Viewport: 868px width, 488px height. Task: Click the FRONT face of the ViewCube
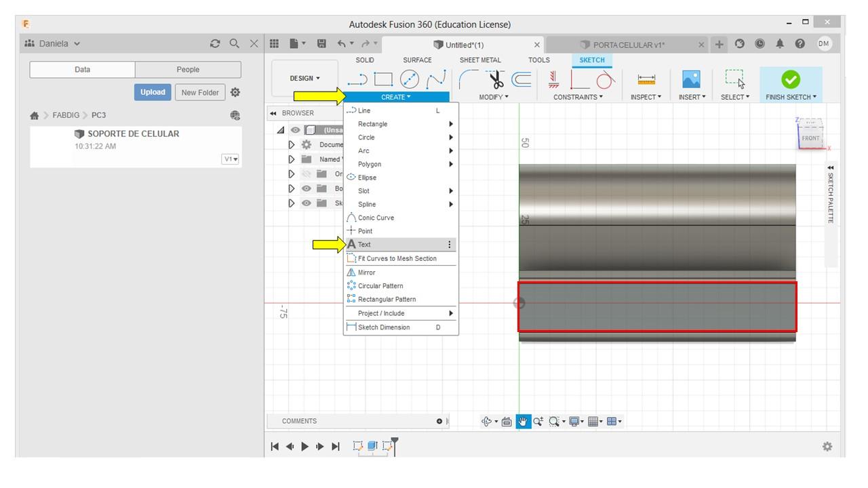[x=810, y=138]
